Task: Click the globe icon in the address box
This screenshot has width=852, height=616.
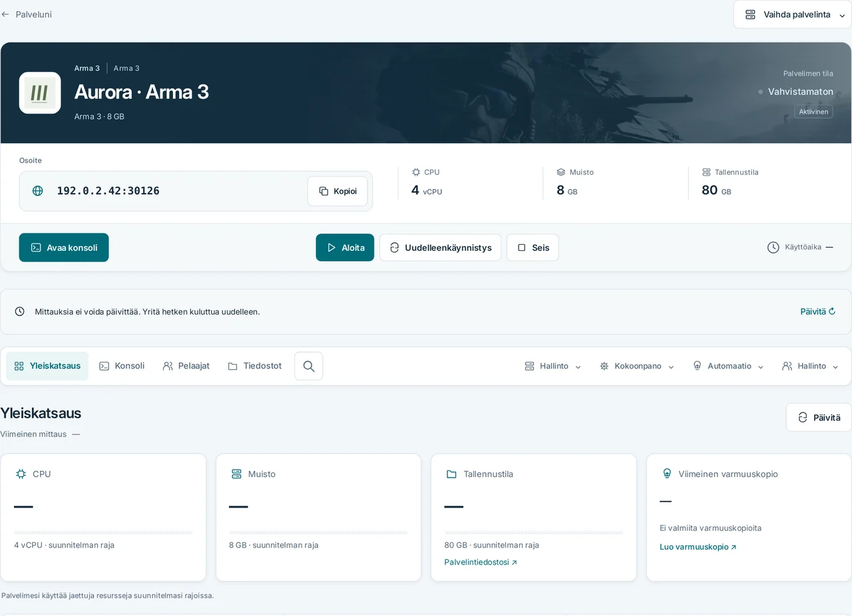Action: tap(38, 191)
